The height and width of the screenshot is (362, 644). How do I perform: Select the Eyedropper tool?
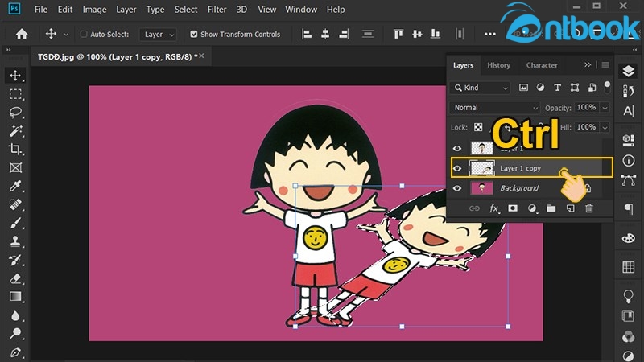coord(15,186)
